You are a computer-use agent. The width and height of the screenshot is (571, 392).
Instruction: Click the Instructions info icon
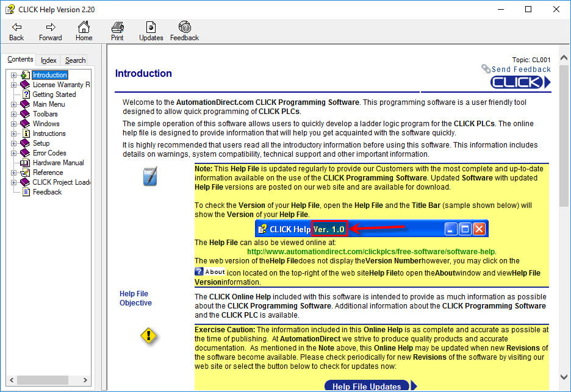[x=26, y=134]
